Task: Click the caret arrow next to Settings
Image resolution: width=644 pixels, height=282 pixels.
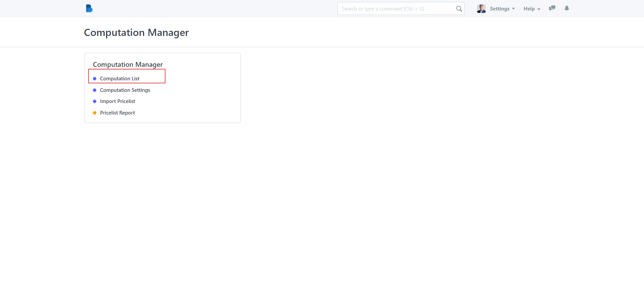Action: pos(513,9)
